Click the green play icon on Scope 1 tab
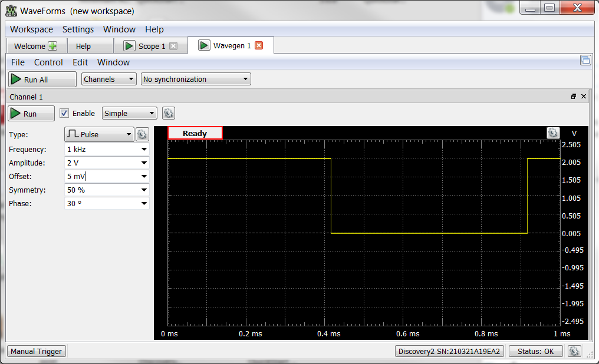The height and width of the screenshot is (364, 599). point(129,45)
